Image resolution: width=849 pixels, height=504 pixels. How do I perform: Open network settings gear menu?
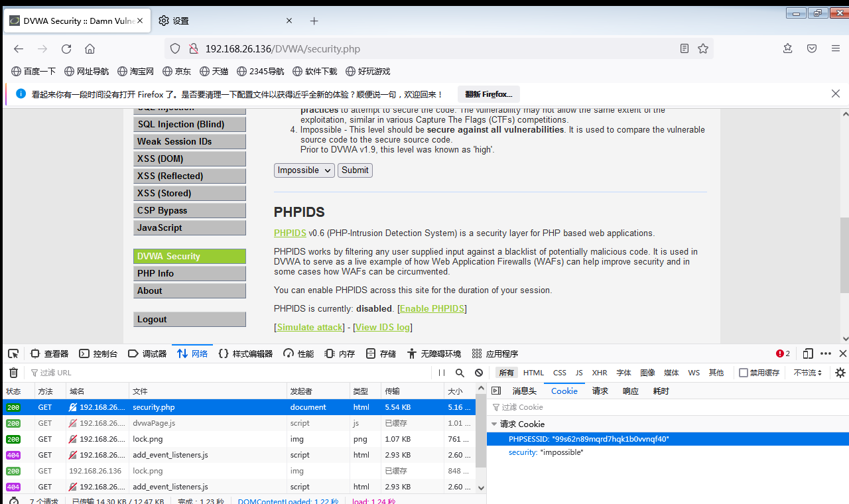(x=840, y=373)
